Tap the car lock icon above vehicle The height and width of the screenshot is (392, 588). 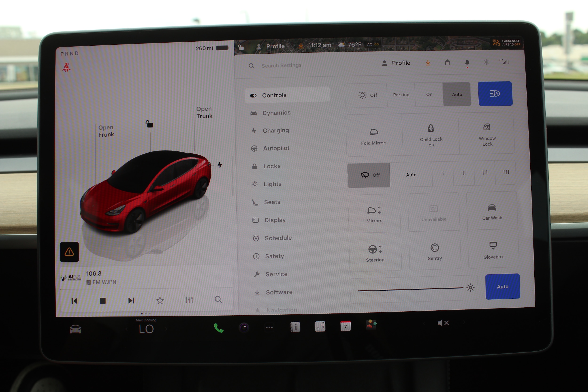149,124
